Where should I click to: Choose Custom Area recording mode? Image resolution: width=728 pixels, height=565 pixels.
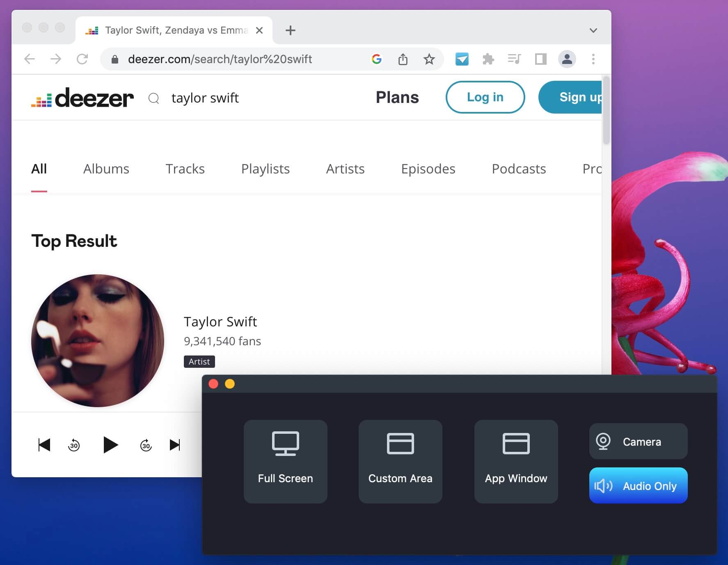tap(401, 462)
